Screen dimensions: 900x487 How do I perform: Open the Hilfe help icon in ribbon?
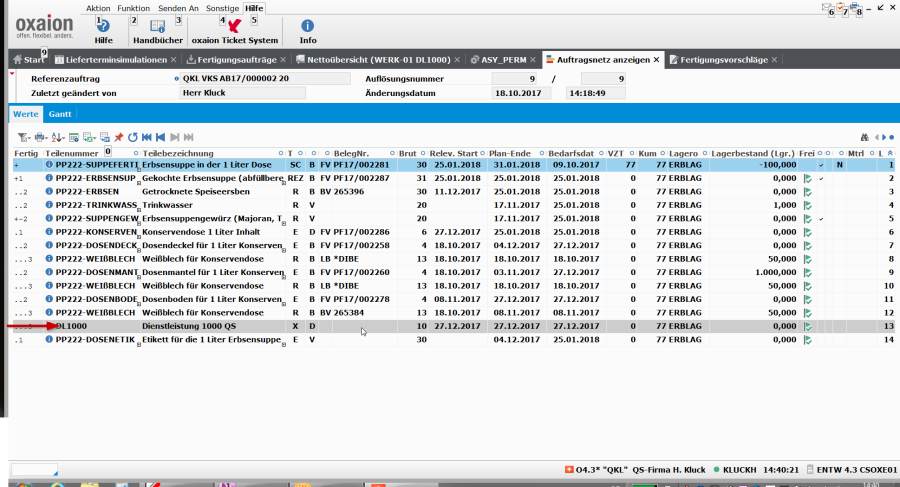[x=103, y=26]
